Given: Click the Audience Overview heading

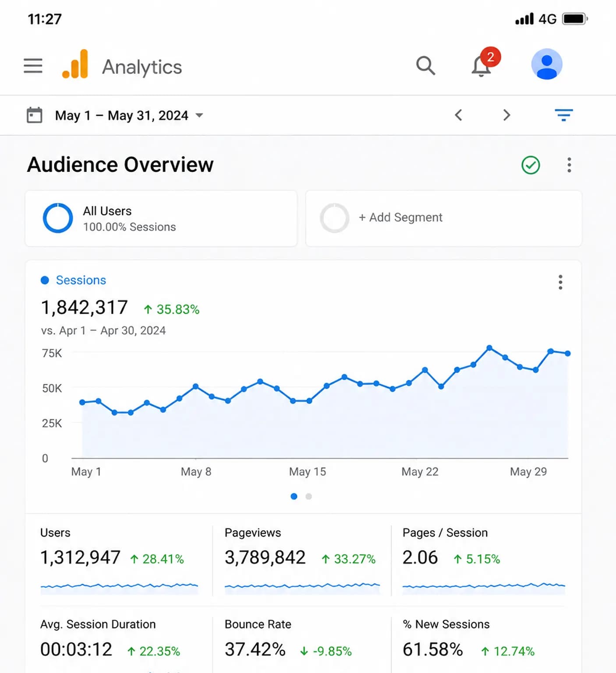Looking at the screenshot, I should click(120, 165).
